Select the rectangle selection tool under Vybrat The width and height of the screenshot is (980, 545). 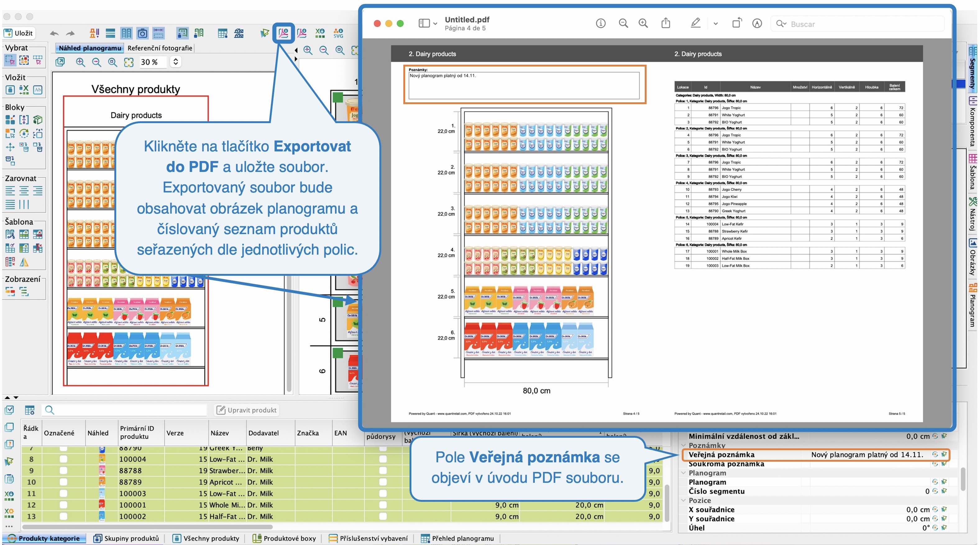[x=10, y=60]
